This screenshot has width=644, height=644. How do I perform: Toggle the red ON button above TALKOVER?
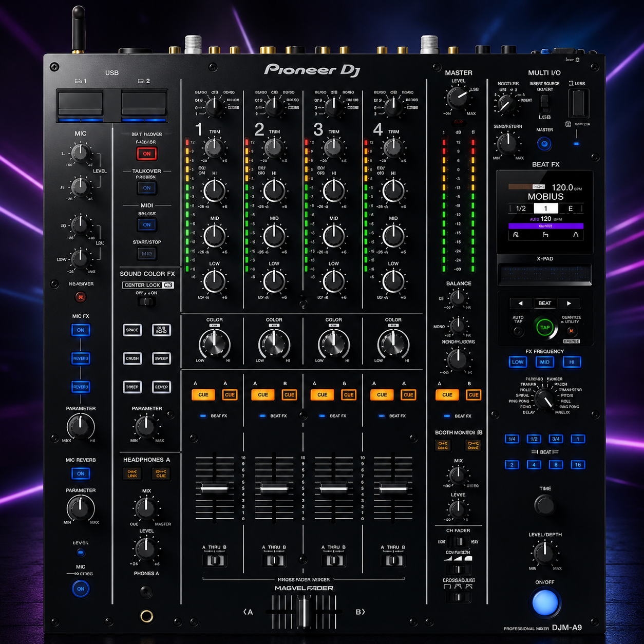click(147, 154)
